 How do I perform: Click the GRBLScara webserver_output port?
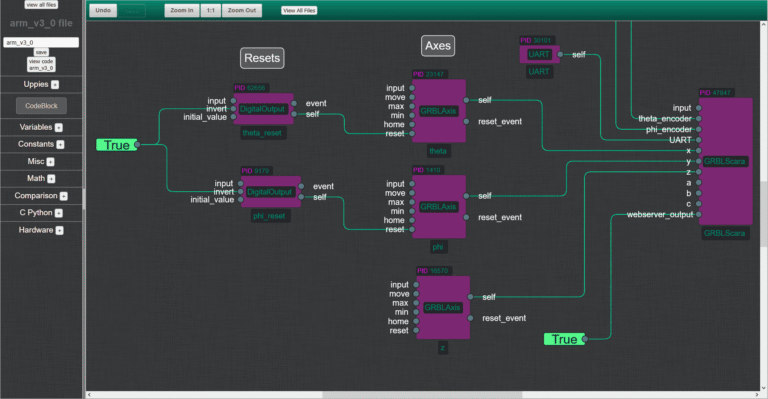pos(698,214)
